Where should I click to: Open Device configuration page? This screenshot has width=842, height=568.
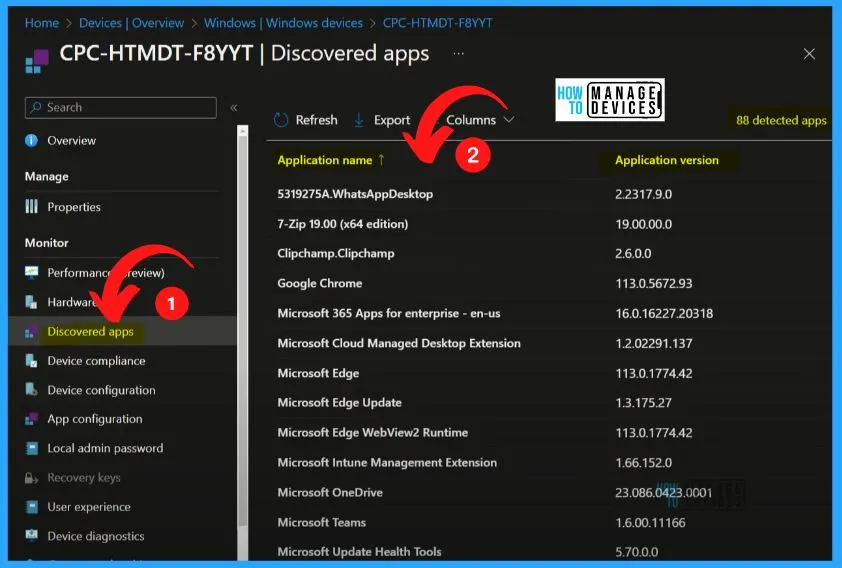point(101,390)
